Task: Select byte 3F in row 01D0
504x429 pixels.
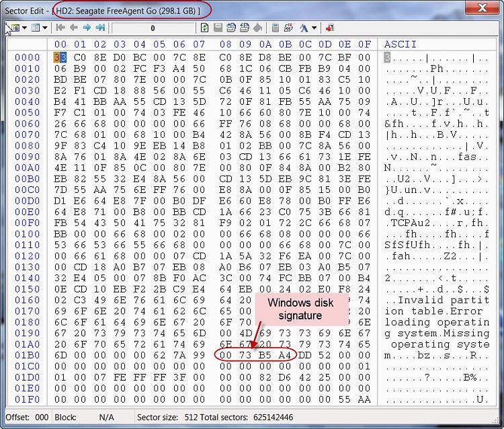Action: click(x=179, y=377)
